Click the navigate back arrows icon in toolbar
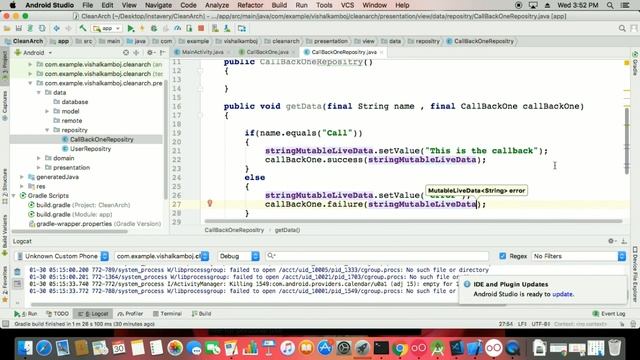The height and width of the screenshot is (360, 640). pyautogui.click(x=56, y=29)
